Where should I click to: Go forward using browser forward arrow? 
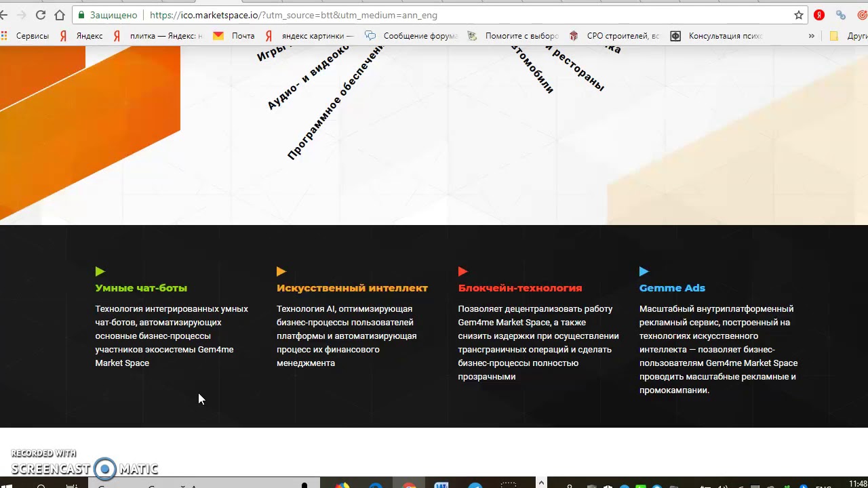tap(21, 15)
